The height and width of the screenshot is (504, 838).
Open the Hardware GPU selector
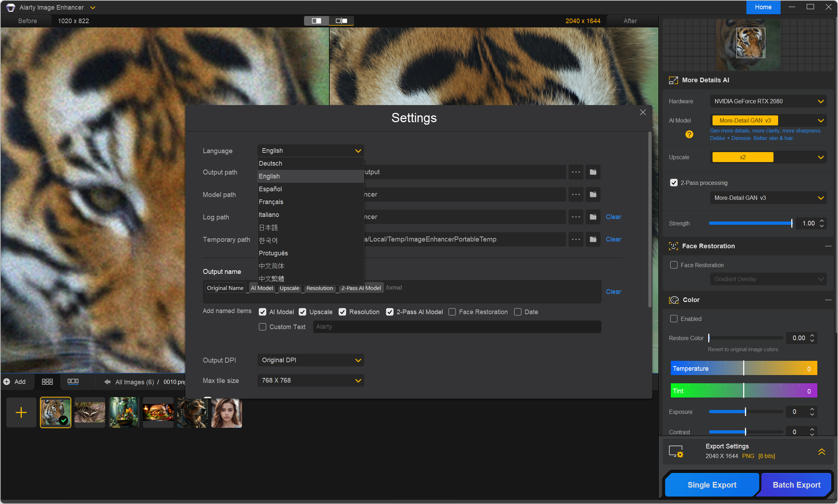point(768,101)
